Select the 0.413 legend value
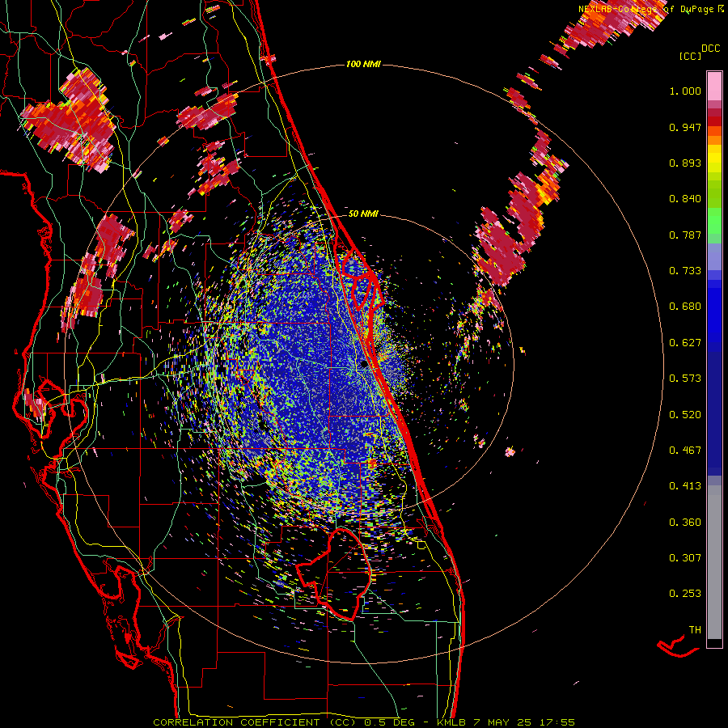The image size is (728, 728). (685, 486)
